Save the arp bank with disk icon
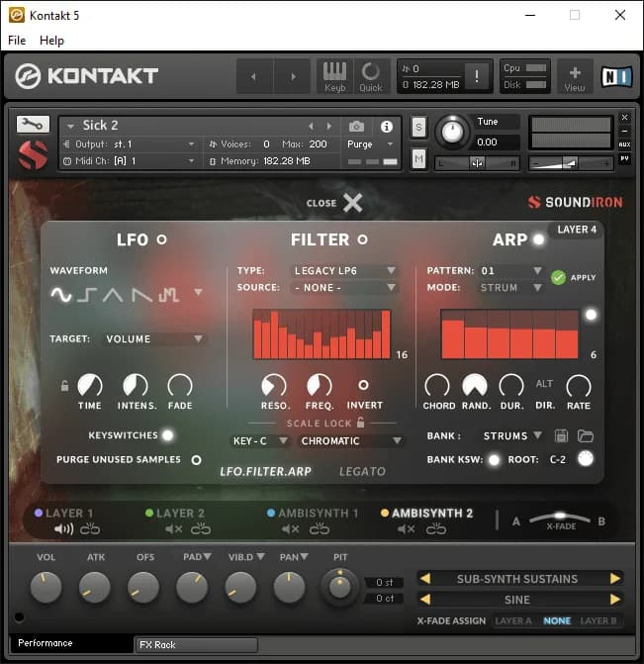 (x=562, y=435)
